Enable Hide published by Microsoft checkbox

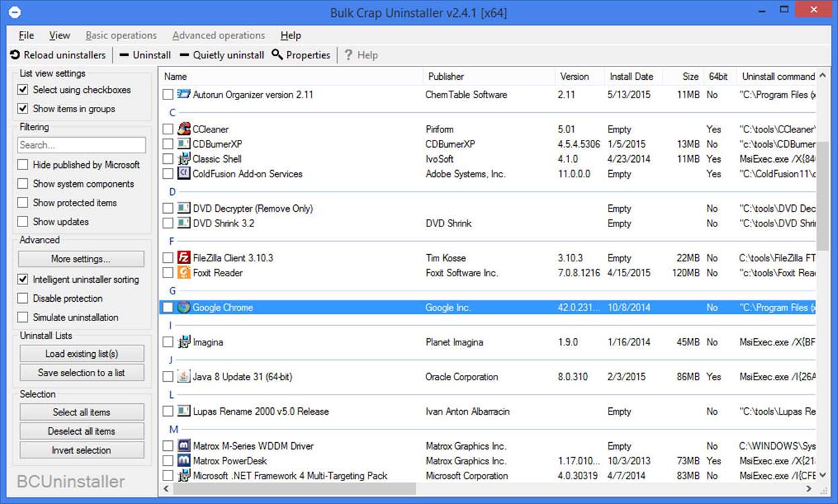23,165
